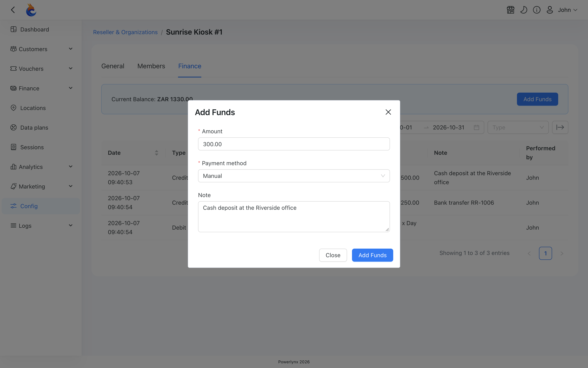Open Dashboard in sidebar
The image size is (588, 368).
pyautogui.click(x=41, y=29)
